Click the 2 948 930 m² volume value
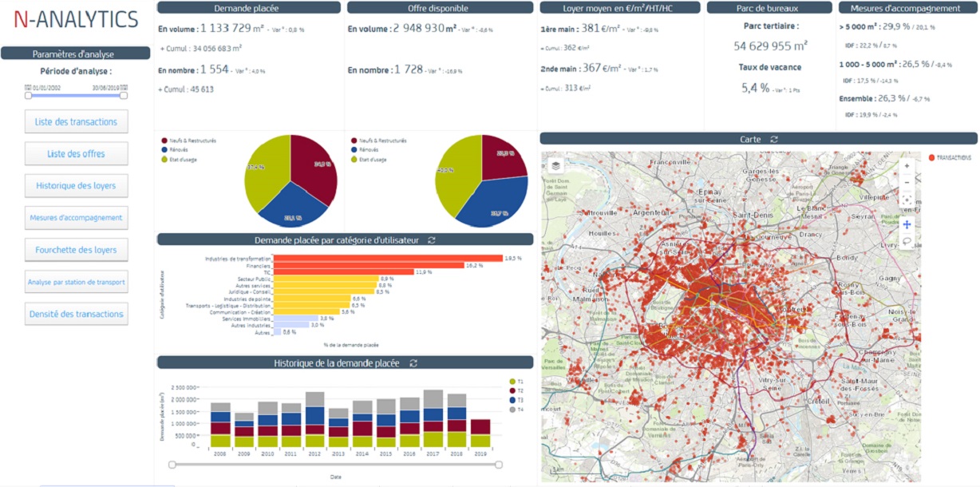 click(x=425, y=28)
